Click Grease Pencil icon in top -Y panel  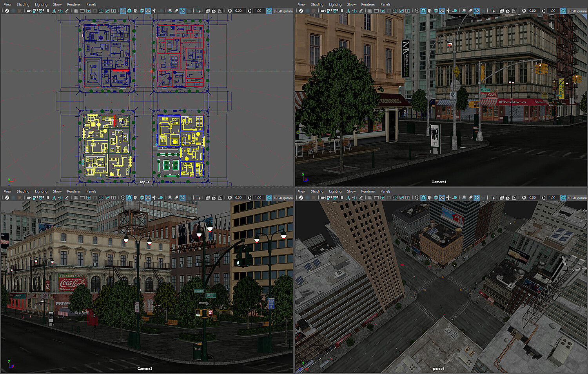click(x=67, y=11)
